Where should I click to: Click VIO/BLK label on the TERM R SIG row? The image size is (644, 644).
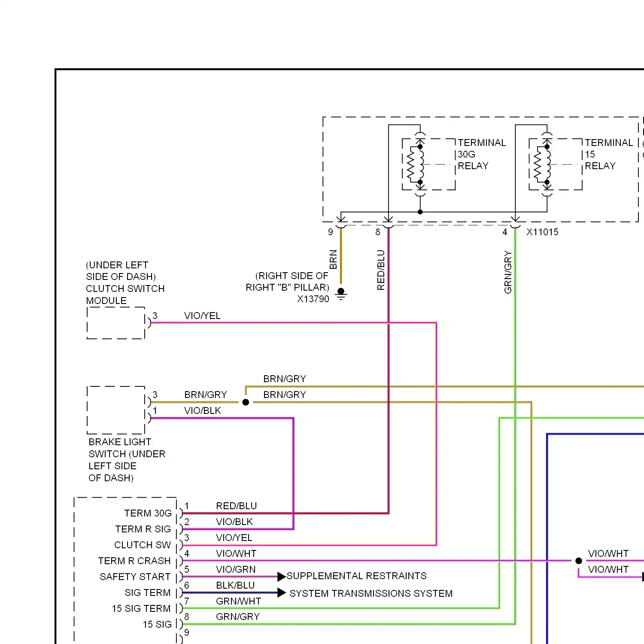pyautogui.click(x=234, y=522)
